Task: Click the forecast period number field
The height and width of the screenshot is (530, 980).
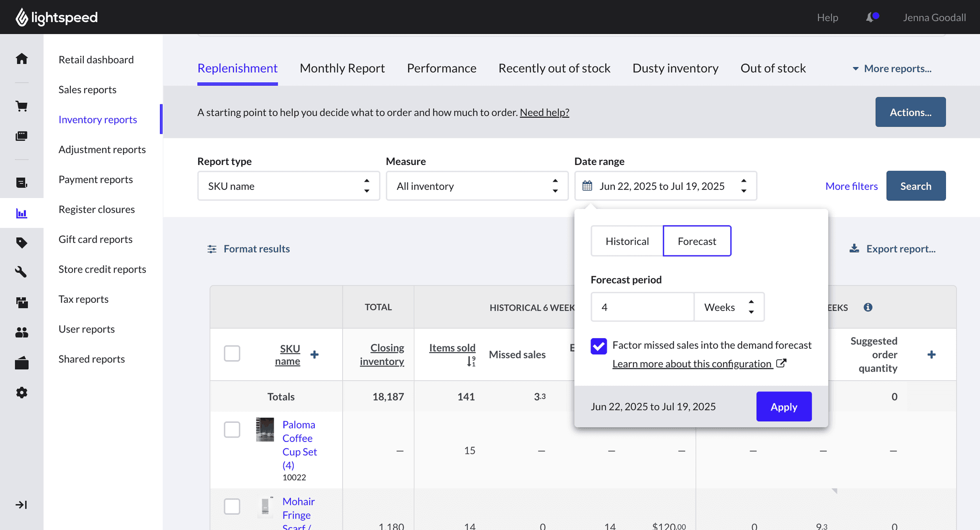Action: tap(642, 307)
